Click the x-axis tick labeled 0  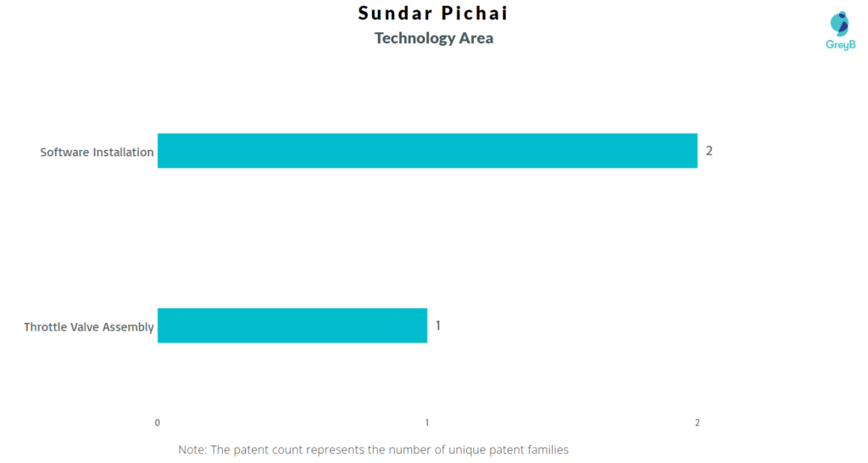pos(157,422)
